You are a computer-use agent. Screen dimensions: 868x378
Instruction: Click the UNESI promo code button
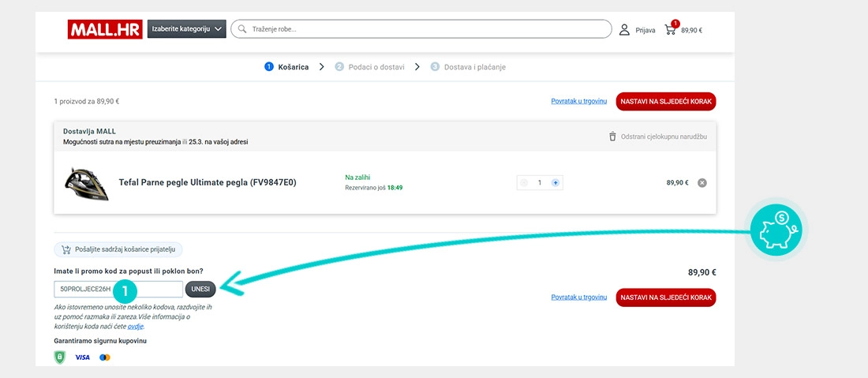[200, 290]
